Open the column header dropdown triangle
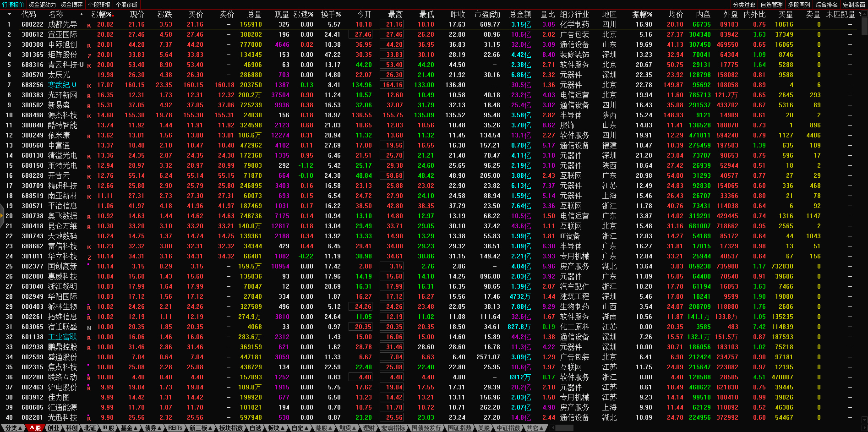The image size is (868, 432). [x=9, y=14]
